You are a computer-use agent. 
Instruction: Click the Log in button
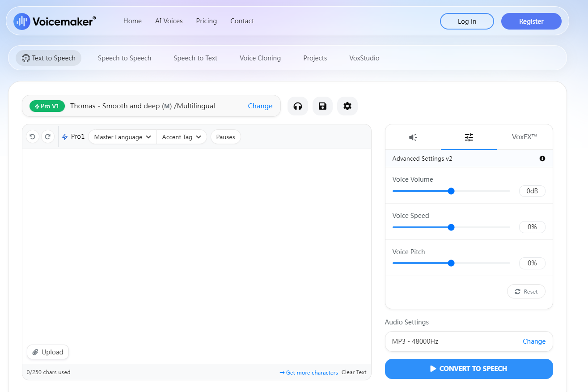pyautogui.click(x=467, y=21)
